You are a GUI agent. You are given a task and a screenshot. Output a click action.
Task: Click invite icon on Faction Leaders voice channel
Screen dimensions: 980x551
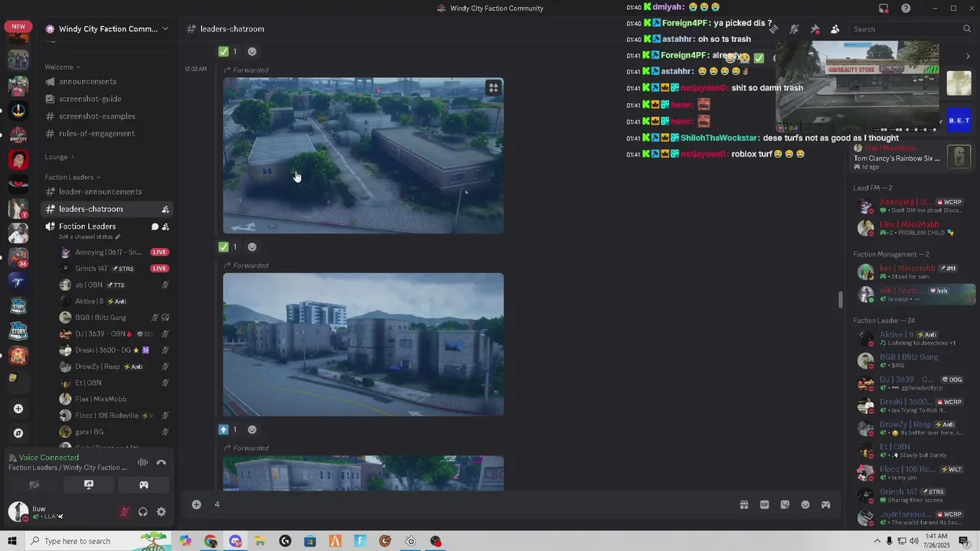[x=165, y=227]
